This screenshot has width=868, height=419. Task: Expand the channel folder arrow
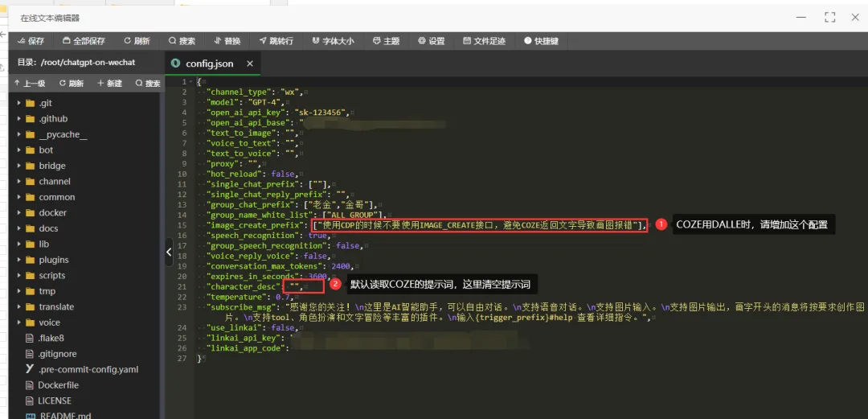click(x=19, y=181)
